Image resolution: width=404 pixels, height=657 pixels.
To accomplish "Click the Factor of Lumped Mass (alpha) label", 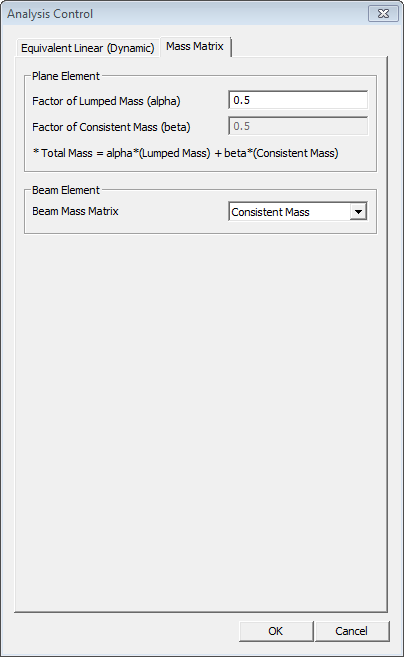I will tap(106, 101).
